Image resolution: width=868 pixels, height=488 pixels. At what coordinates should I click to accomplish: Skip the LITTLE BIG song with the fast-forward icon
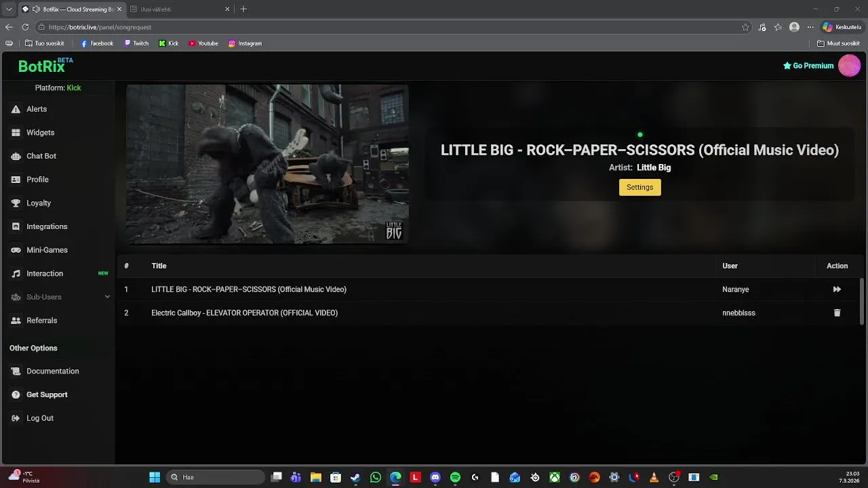(x=837, y=289)
